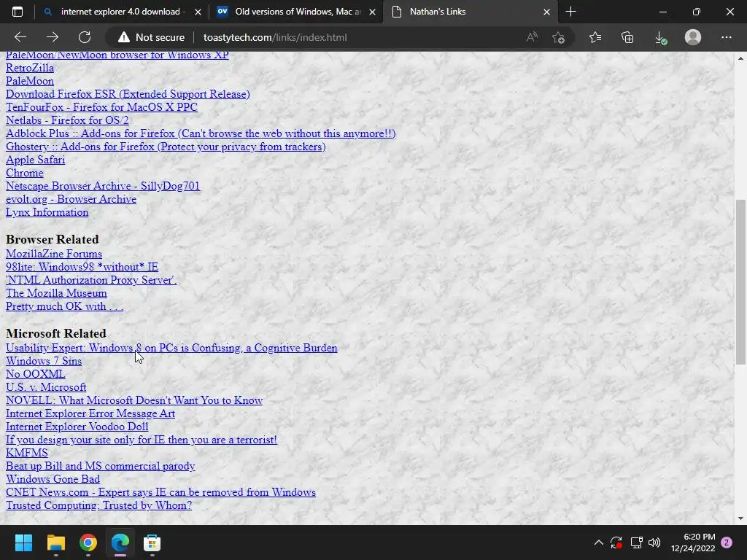747x560 pixels.
Task: Open the Windows 7 Sins link
Action: 44,361
